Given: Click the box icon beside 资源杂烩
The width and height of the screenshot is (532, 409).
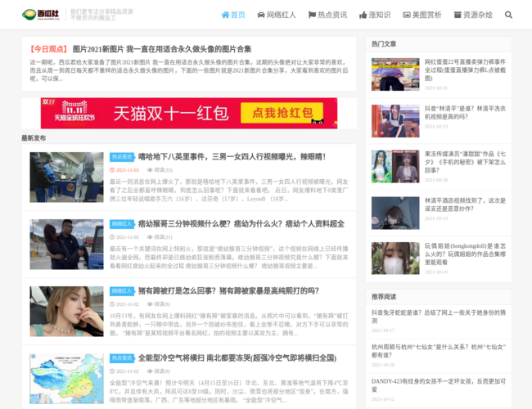Looking at the screenshot, I should pos(458,15).
